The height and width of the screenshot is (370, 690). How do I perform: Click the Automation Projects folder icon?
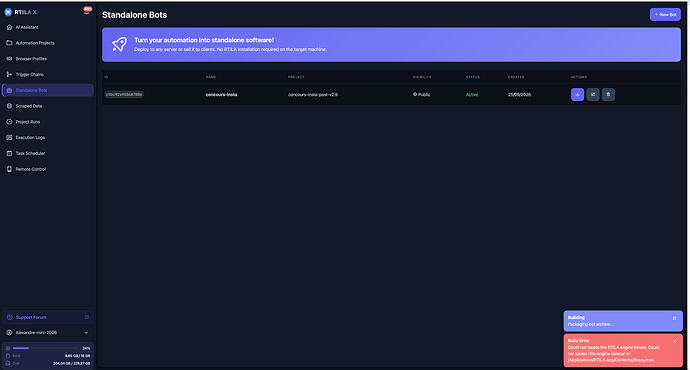[9, 43]
